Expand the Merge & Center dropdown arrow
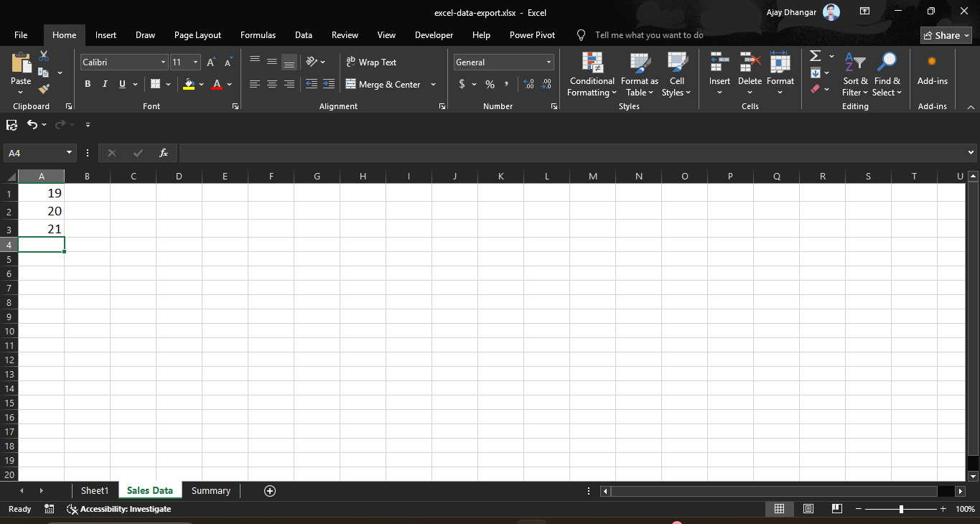980x524 pixels. point(433,85)
